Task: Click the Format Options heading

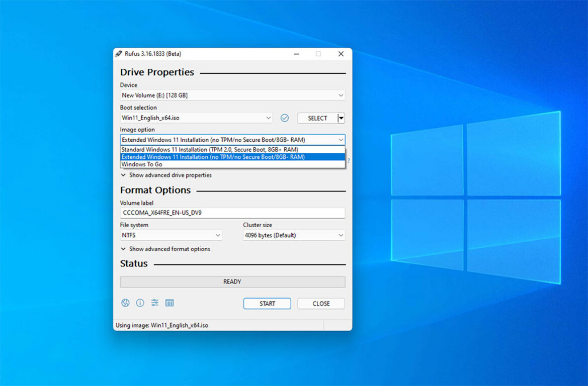Action: (155, 190)
